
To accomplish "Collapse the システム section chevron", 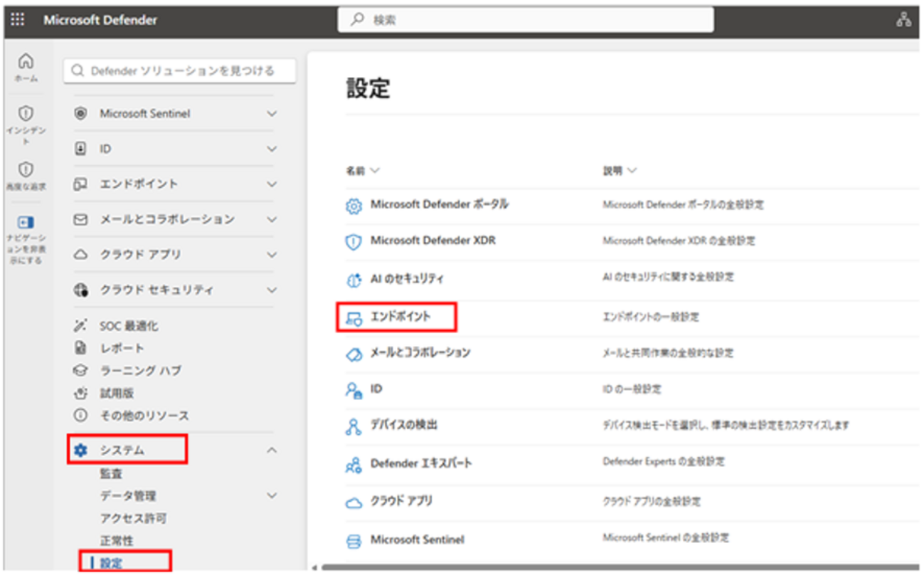I will pos(272,450).
